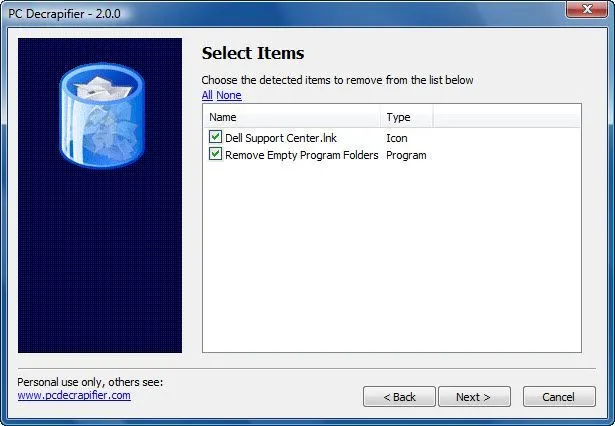Select the Dell Support Center.lnk row text
Screen dimensions: 615x426
click(x=281, y=138)
